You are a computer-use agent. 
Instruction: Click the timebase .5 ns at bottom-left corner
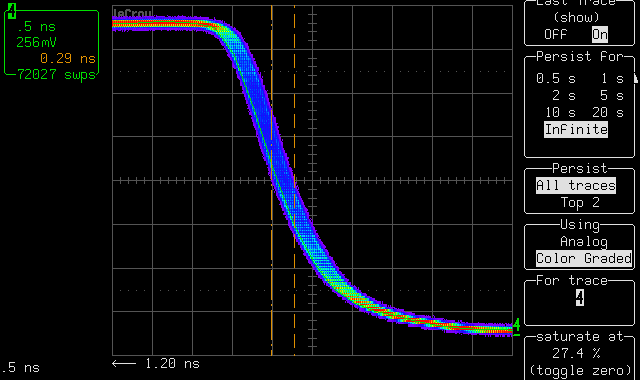(x=20, y=368)
